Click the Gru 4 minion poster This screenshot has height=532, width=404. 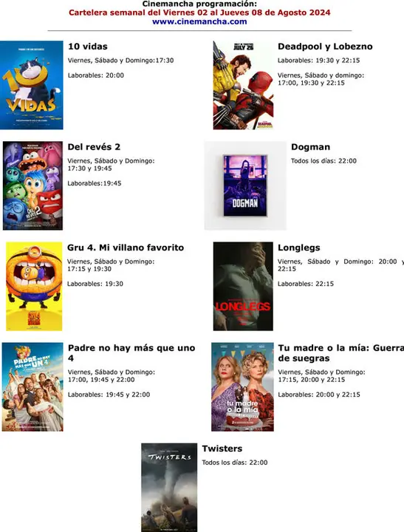[x=34, y=286]
